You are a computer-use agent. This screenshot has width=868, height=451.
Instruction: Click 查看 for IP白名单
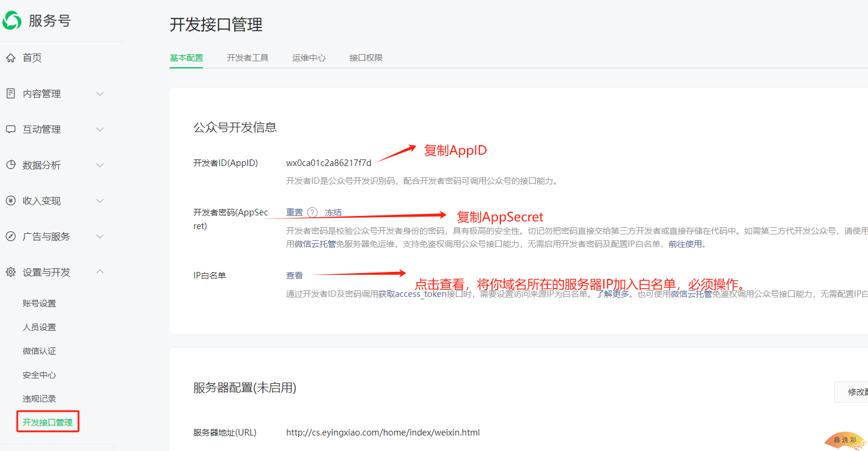point(294,275)
